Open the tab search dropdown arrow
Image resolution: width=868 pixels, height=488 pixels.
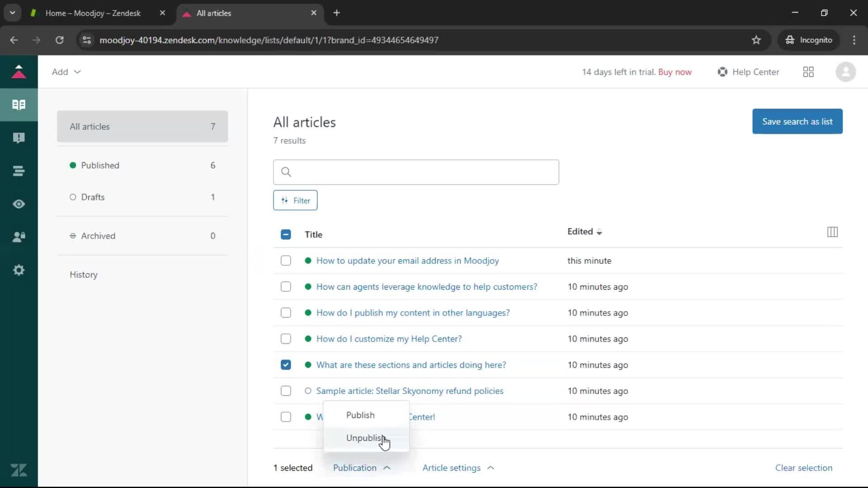click(x=12, y=13)
